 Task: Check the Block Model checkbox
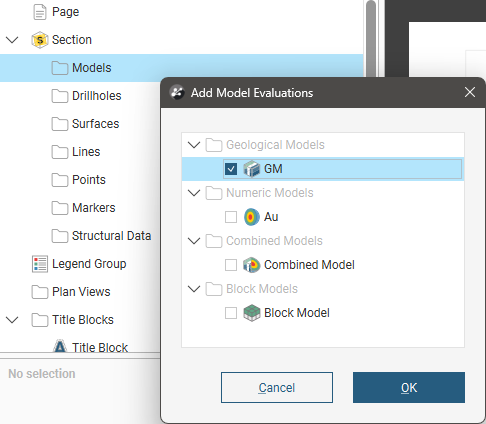click(x=231, y=313)
